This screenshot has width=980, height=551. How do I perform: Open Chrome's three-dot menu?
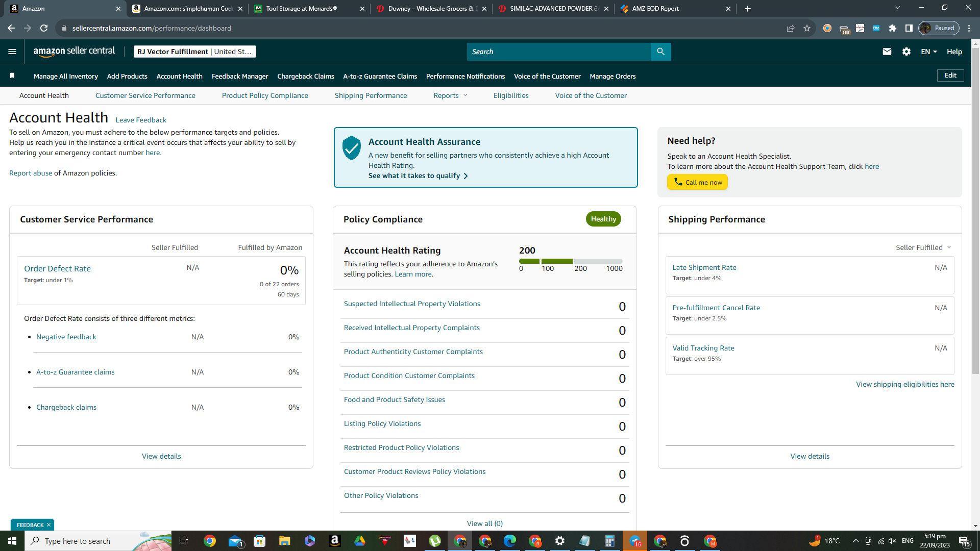[969, 28]
